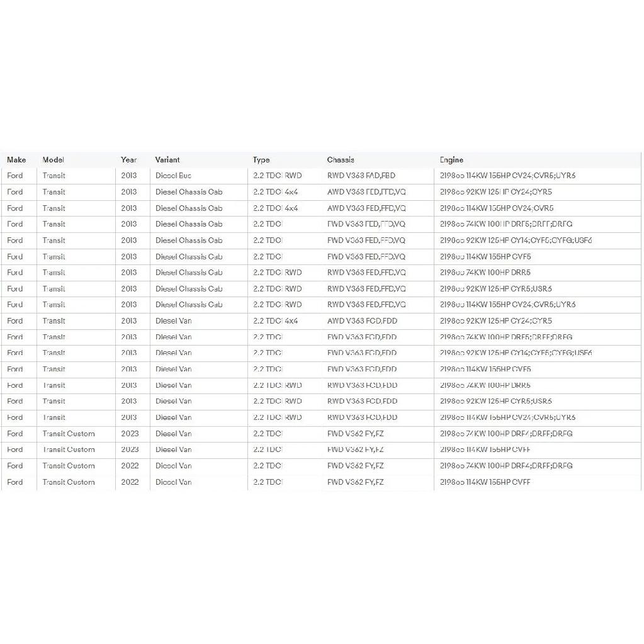
Task: Click chassis cell 'AWD V363 FCD,FDD'
Action: tap(362, 321)
